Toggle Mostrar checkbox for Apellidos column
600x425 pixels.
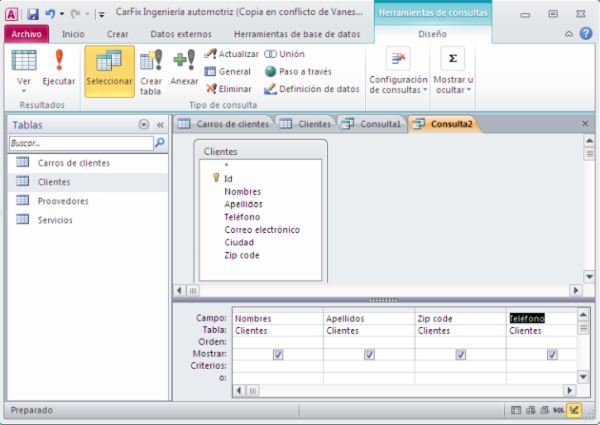click(x=369, y=354)
